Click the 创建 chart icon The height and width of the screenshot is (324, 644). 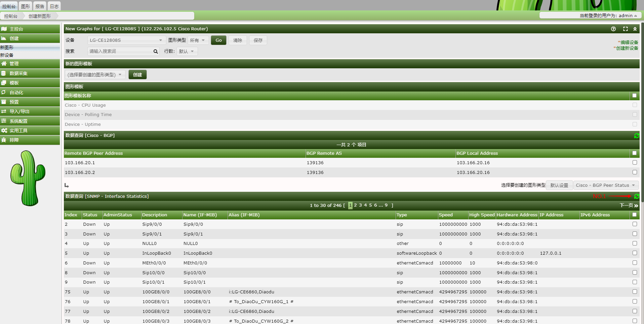click(x=4, y=38)
